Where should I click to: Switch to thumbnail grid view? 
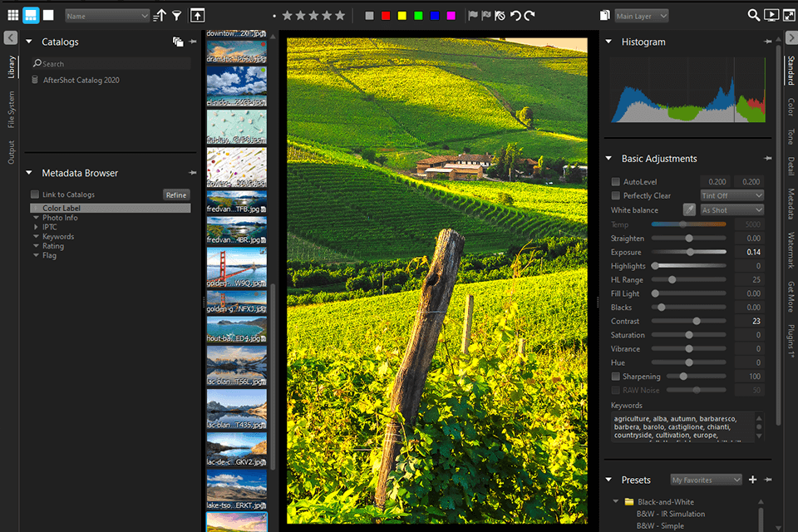click(13, 15)
